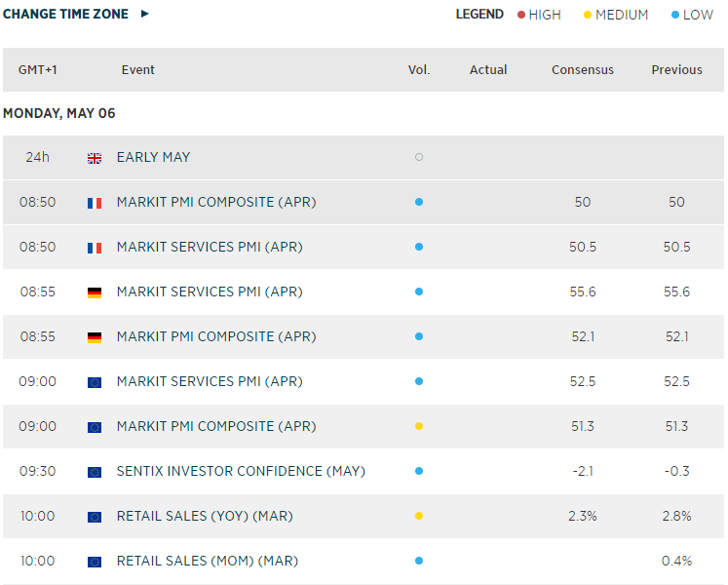Expand the Change Time Zone arrow
Screen dimensions: 728x585
tap(145, 15)
